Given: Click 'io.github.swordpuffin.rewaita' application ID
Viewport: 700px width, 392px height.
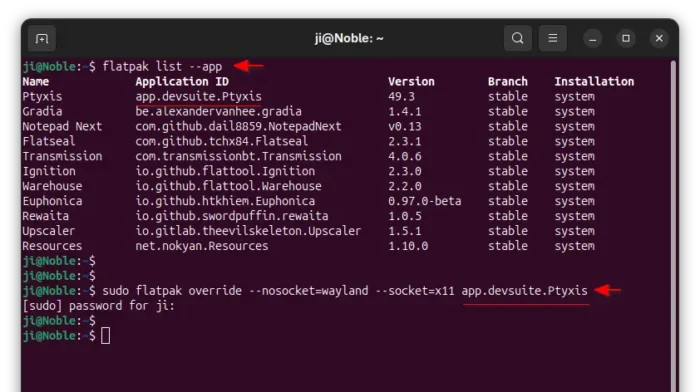Looking at the screenshot, I should (232, 216).
